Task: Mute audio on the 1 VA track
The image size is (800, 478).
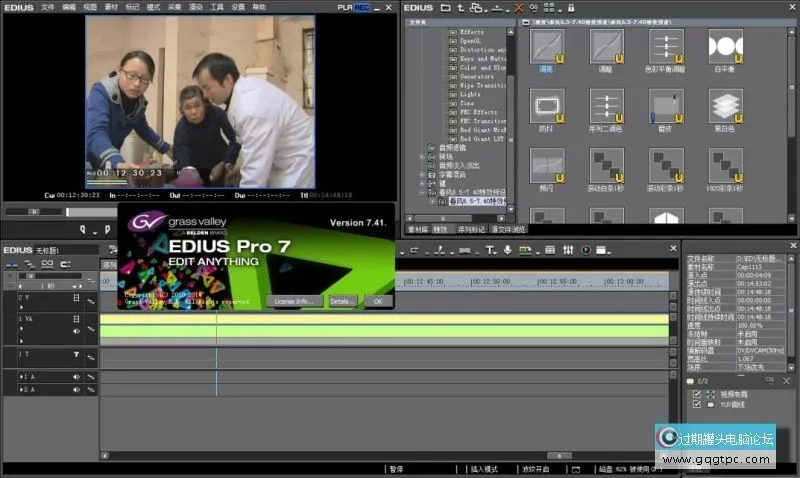Action: (76, 330)
